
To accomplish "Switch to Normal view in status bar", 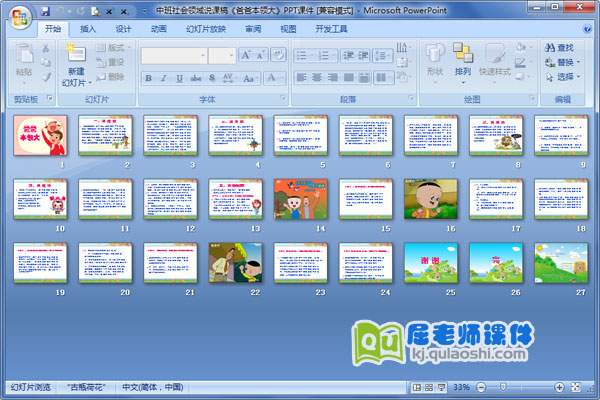I will [415, 387].
